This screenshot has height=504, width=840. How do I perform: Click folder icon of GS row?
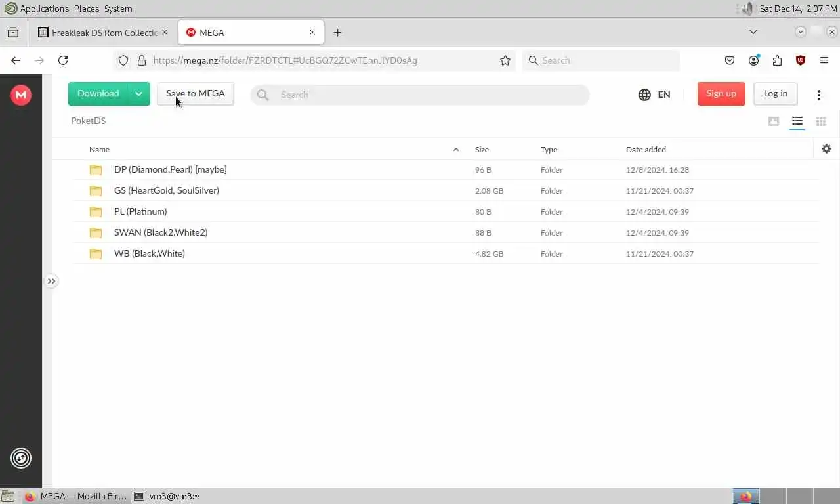(96, 191)
